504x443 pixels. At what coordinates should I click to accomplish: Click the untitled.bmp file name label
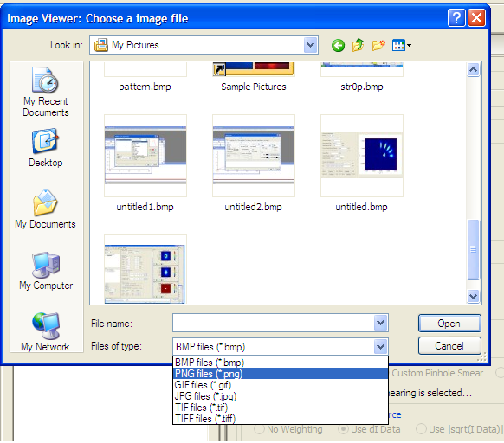pos(361,207)
